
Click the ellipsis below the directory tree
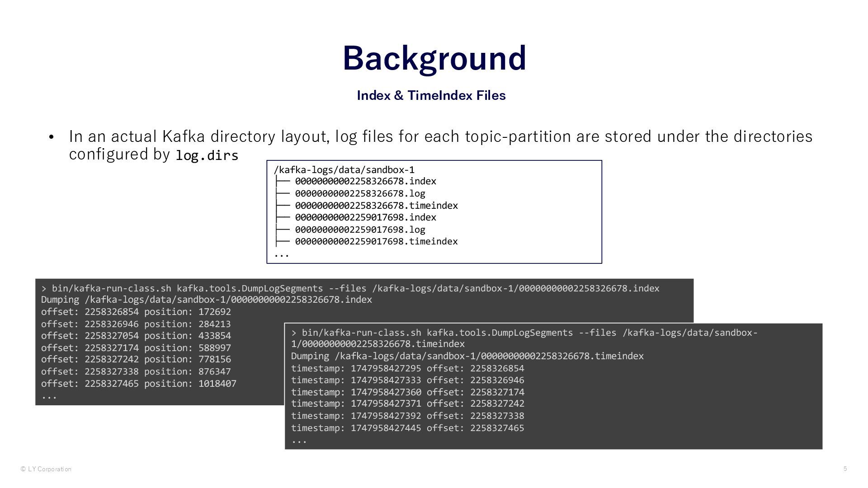pos(281,254)
